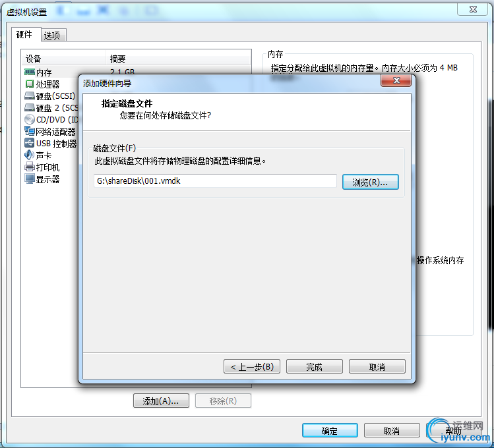Screen dimensions: 494x448
Task: Select the 打印机 printer icon
Action: [x=29, y=167]
